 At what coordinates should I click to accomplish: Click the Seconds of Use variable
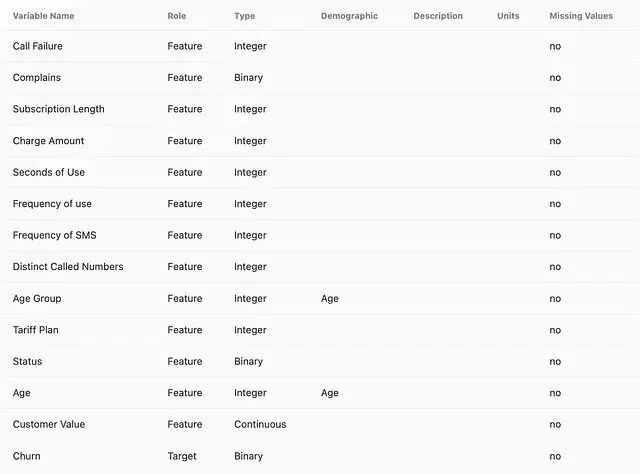(49, 172)
